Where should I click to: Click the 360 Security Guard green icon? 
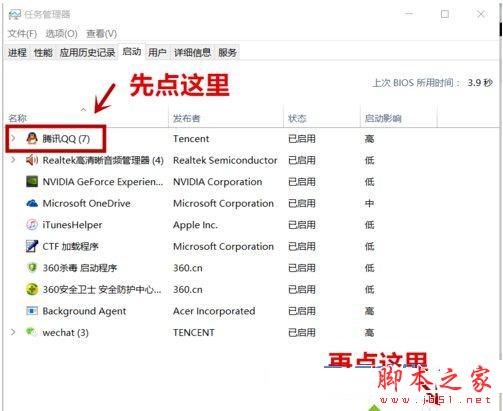click(x=32, y=289)
